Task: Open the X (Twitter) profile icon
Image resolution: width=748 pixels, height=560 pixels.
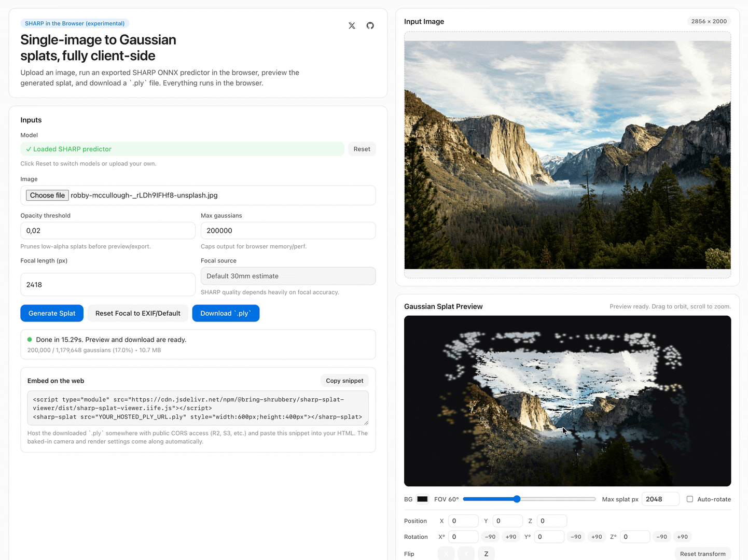Action: tap(352, 25)
